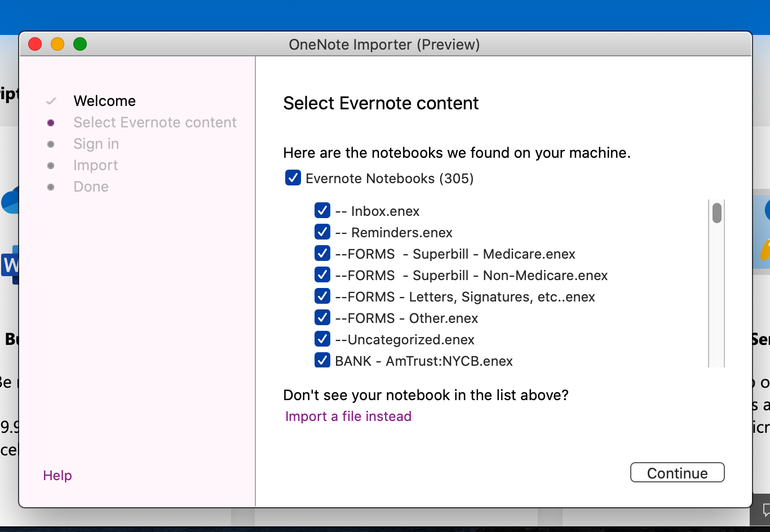
Task: Click the --Uncategorized.enex text
Action: (405, 340)
